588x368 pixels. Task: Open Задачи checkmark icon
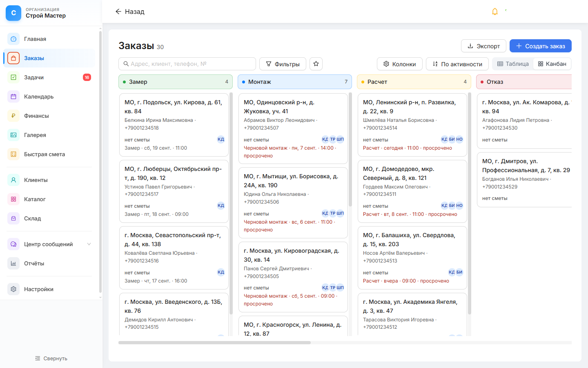[13, 77]
